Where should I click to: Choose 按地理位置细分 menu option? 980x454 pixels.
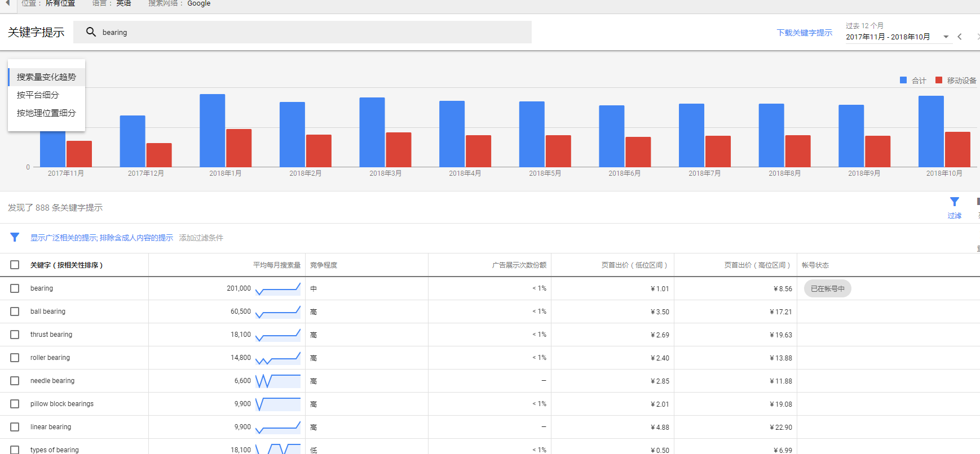[x=46, y=113]
